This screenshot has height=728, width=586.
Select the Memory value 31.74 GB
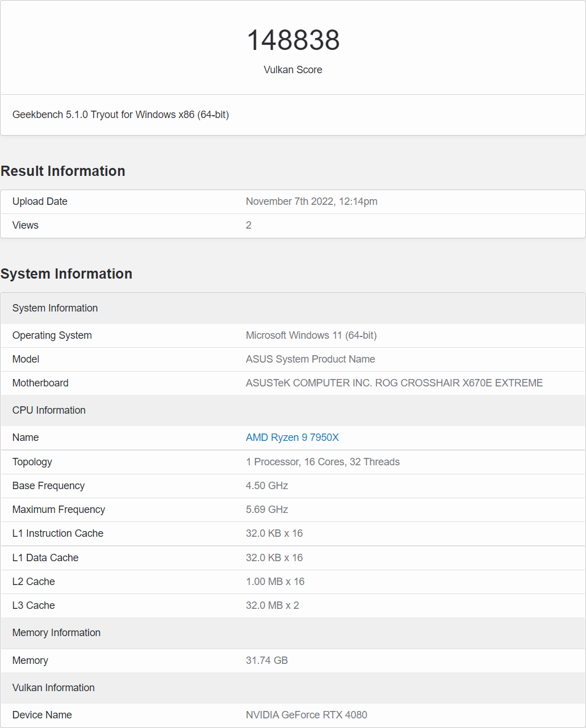[267, 660]
